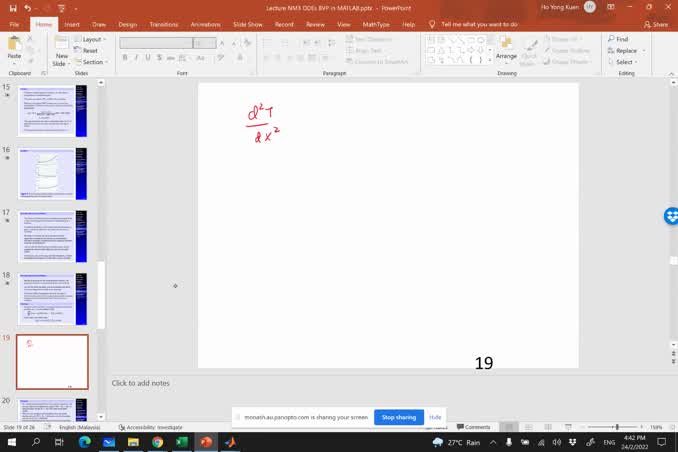Open Microsoft Edge from taskbar

coord(85,442)
